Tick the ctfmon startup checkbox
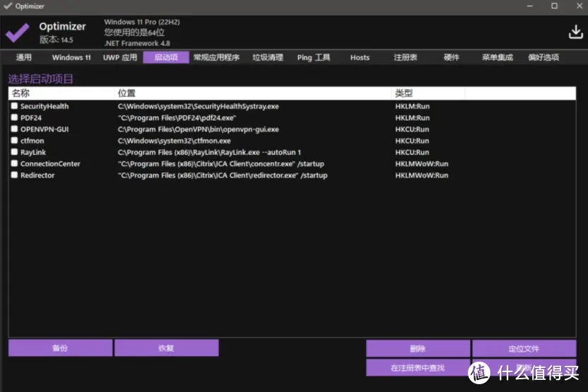This screenshot has height=392, width=588. [14, 140]
